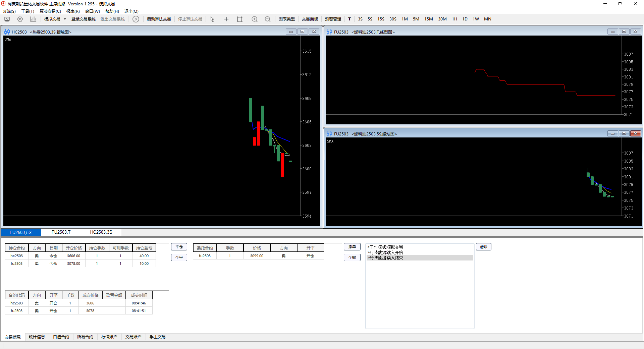Zoom in on chart with magnifier plus

[x=255, y=19]
